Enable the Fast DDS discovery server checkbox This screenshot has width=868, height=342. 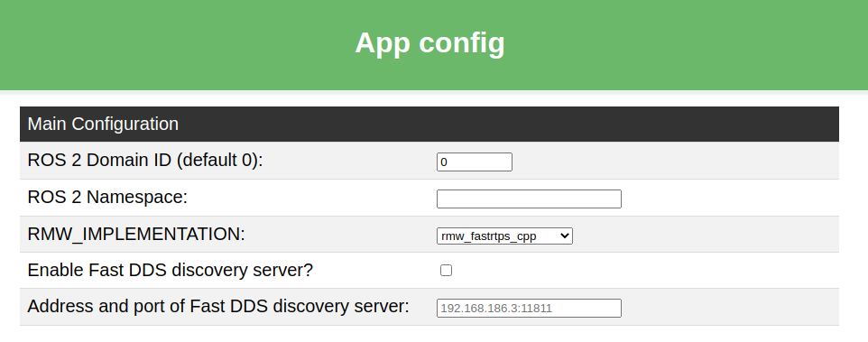point(446,271)
